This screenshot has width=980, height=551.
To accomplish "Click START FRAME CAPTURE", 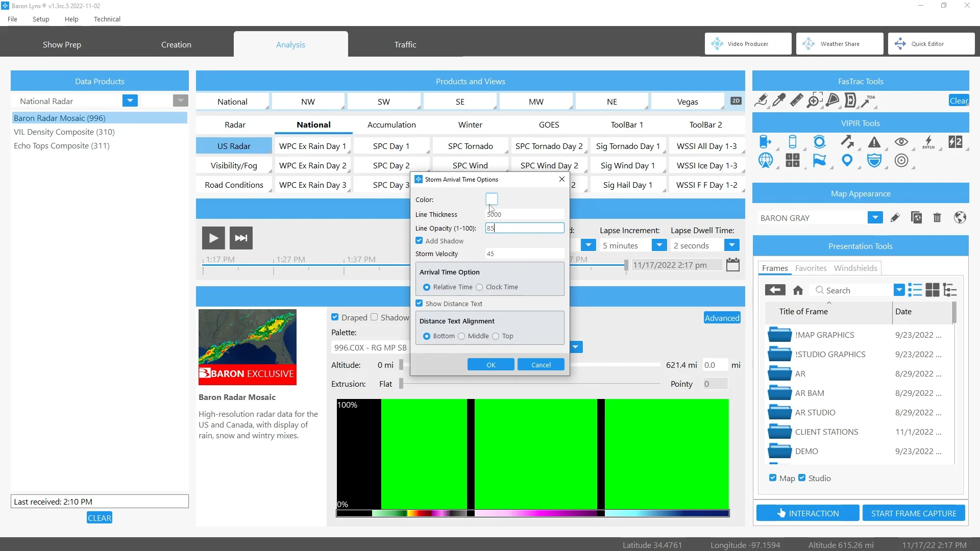I will pyautogui.click(x=914, y=514).
